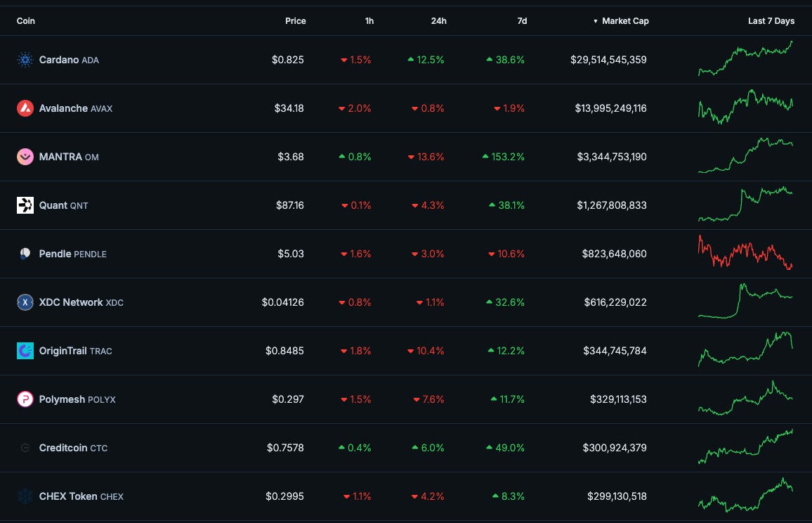This screenshot has width=812, height=523.
Task: Sort by the 24h column header
Action: pyautogui.click(x=438, y=20)
